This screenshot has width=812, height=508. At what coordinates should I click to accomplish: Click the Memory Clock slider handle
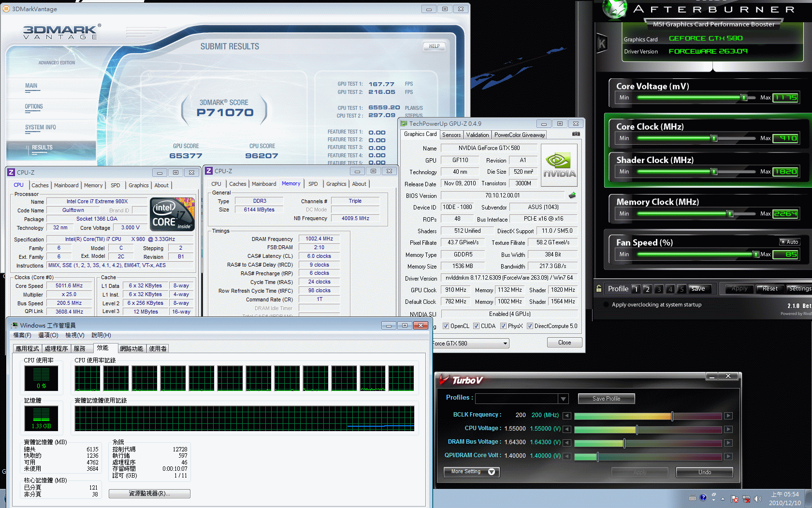click(730, 213)
